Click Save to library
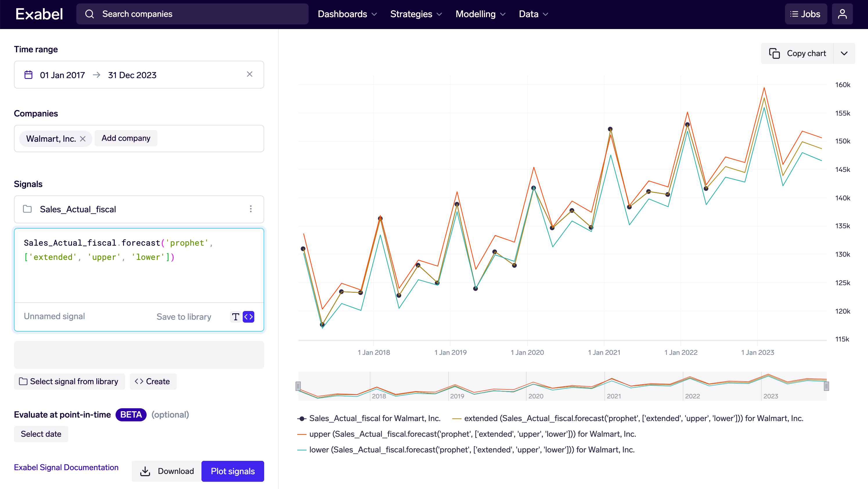868x489 pixels. [184, 317]
